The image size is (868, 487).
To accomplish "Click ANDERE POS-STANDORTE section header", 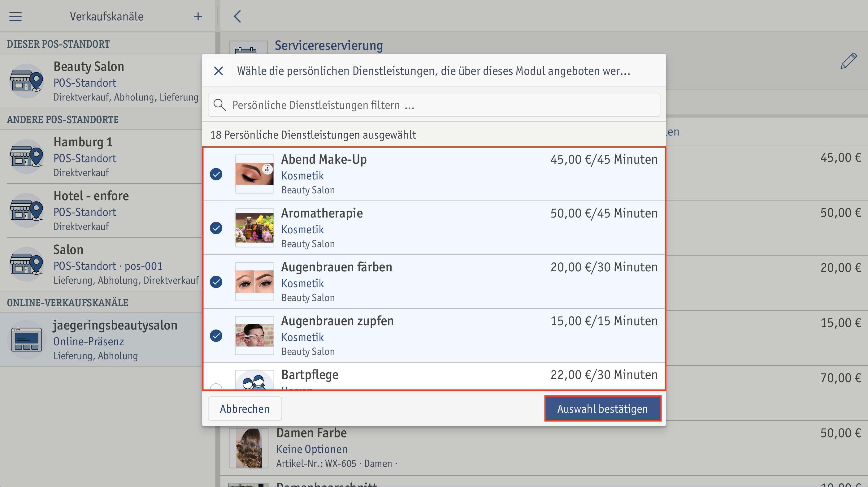I will (63, 119).
